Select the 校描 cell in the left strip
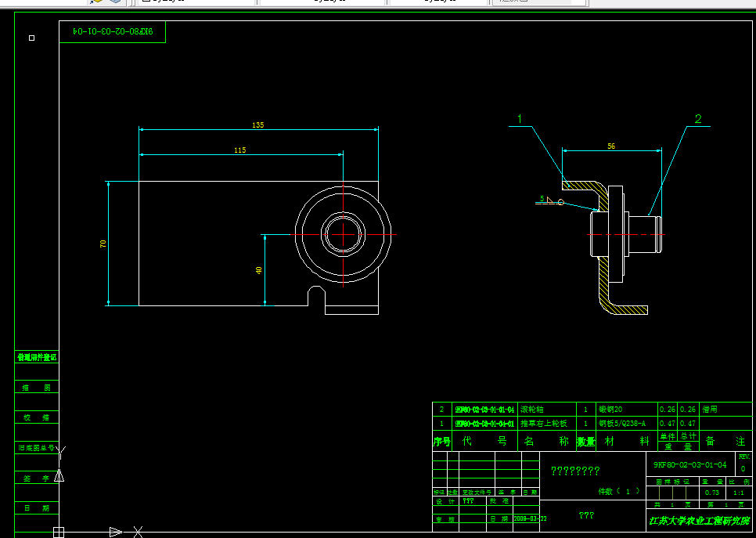The image size is (756, 538). [37, 418]
